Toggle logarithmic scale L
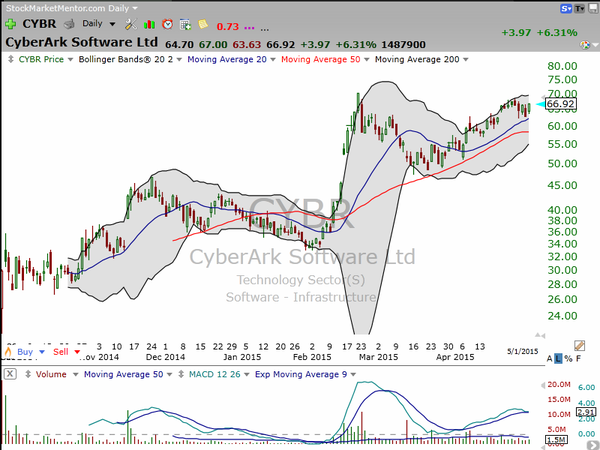The height and width of the screenshot is (450, 600). (x=558, y=359)
